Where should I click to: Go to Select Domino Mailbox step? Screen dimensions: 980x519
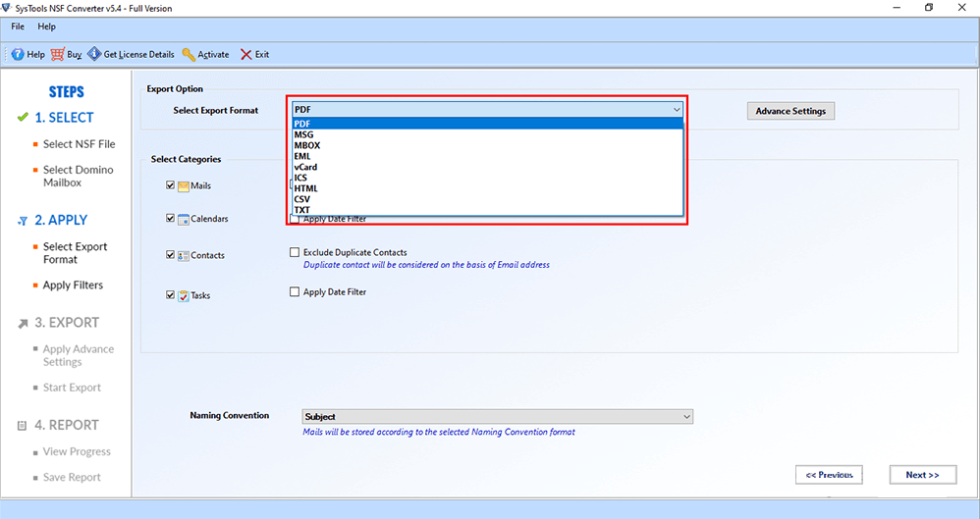(x=79, y=177)
